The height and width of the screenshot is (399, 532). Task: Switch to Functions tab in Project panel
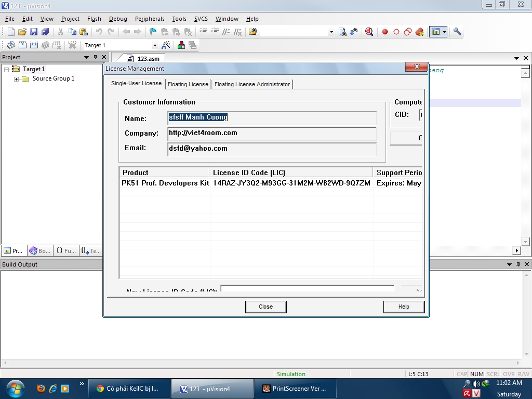[x=66, y=251]
